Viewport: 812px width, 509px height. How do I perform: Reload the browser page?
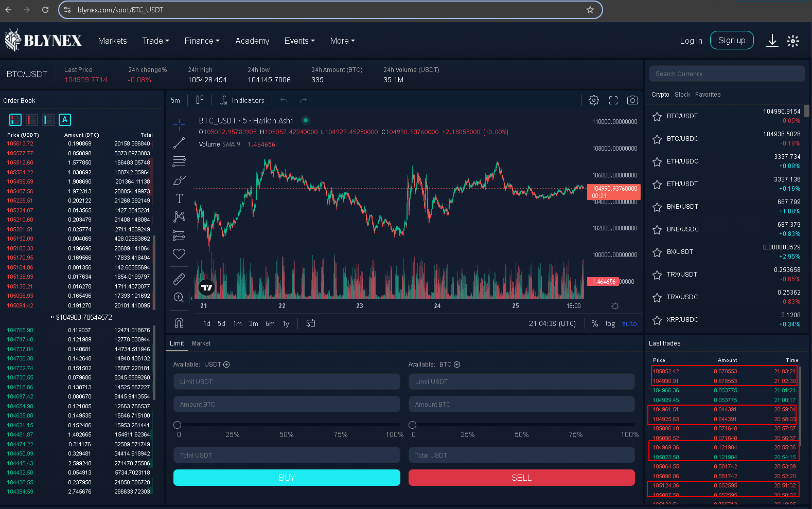(45, 10)
